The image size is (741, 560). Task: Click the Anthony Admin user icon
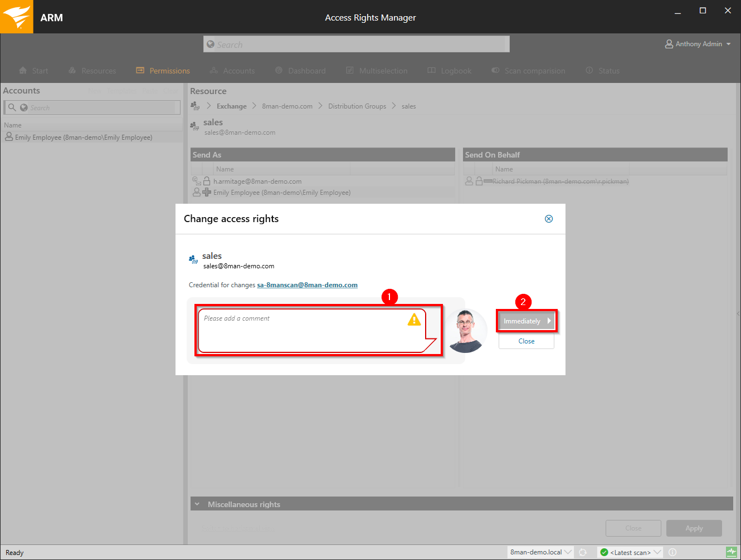point(669,44)
